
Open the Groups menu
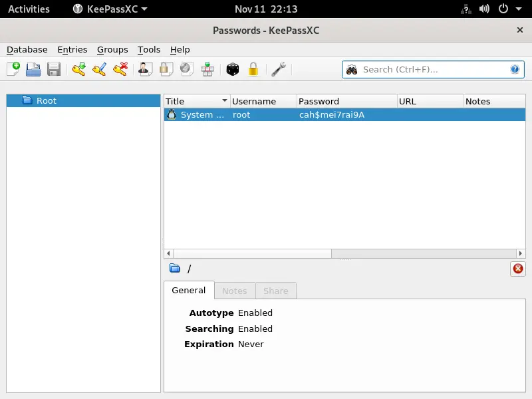pyautogui.click(x=112, y=49)
